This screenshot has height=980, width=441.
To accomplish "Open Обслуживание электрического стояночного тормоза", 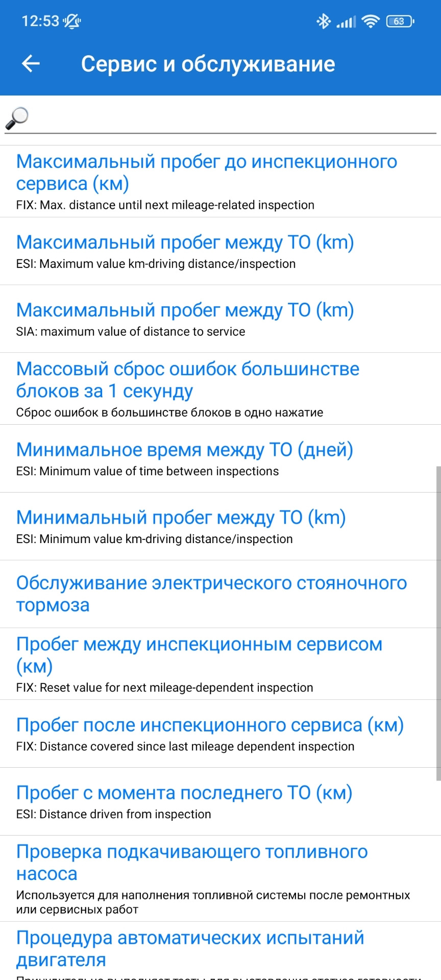I will pos(211,594).
